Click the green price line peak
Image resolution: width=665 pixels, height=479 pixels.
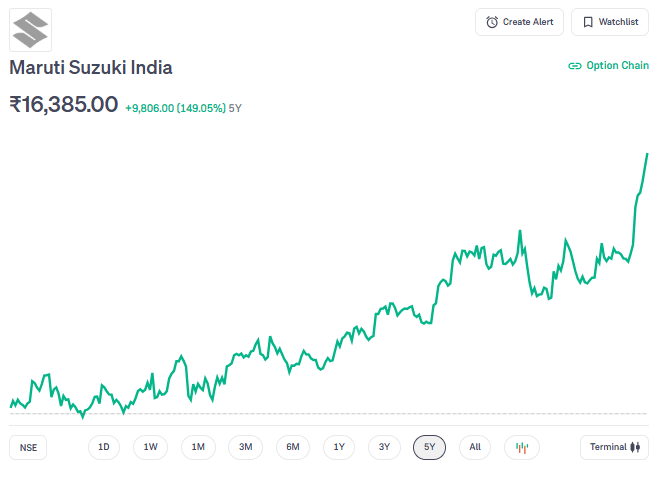(647, 154)
